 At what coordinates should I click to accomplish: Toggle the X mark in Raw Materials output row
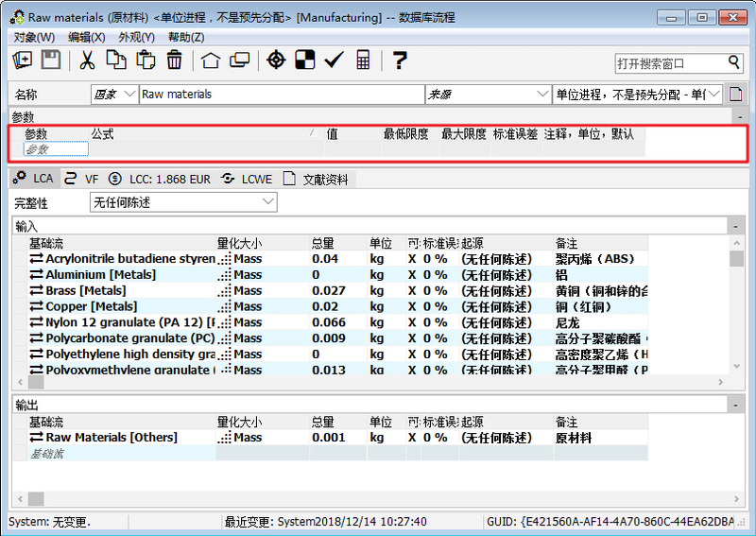[x=411, y=438]
